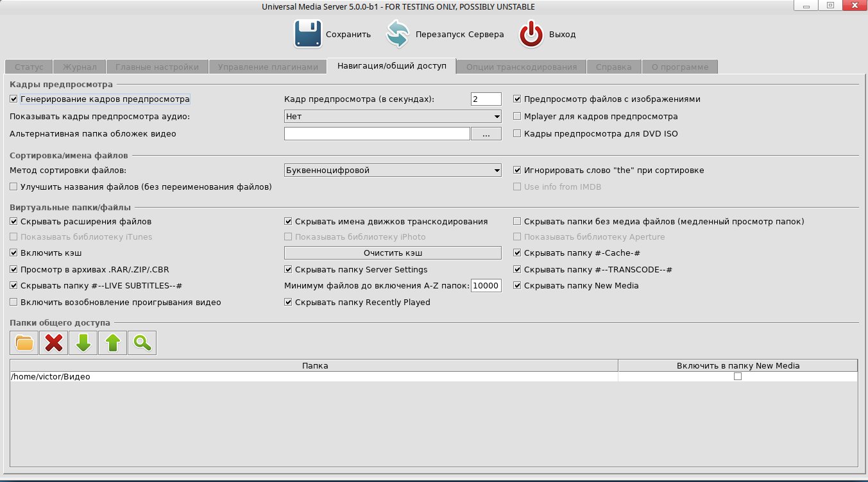Toggle Скрывать расширения файлов checkbox

pos(14,221)
